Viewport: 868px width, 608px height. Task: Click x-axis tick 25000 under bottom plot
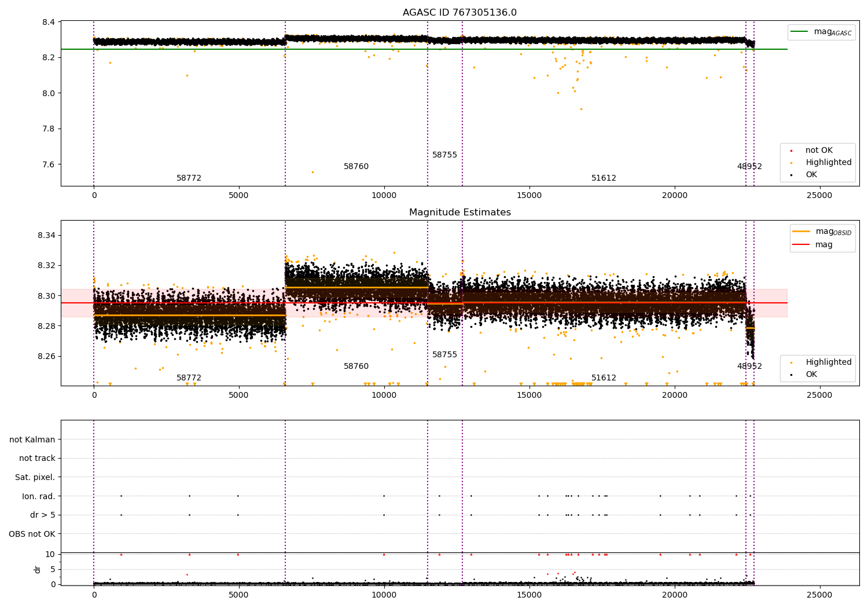(x=819, y=594)
